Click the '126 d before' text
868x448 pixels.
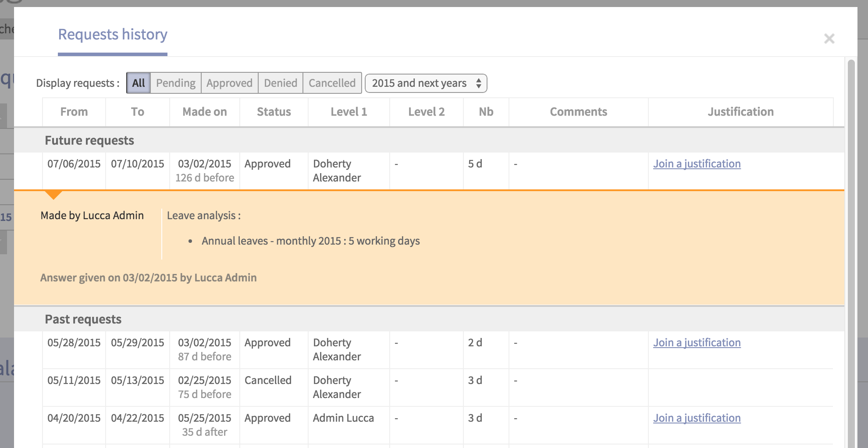coord(205,178)
